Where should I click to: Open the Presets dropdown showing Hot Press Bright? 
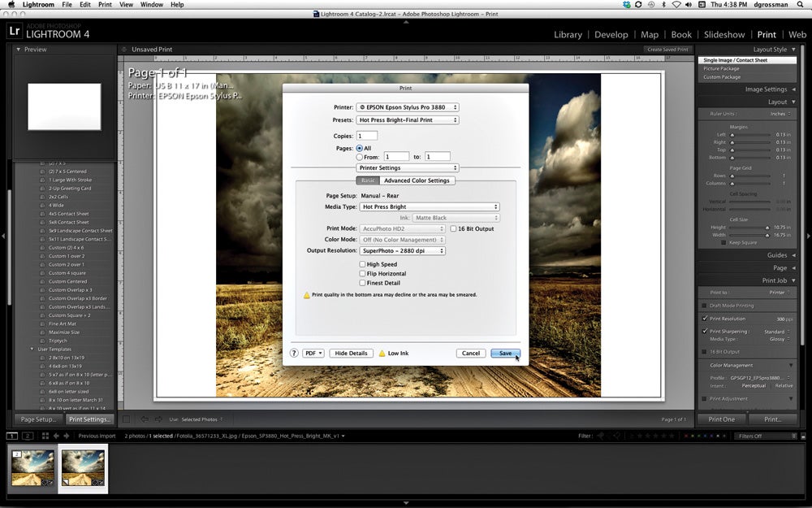coord(408,119)
